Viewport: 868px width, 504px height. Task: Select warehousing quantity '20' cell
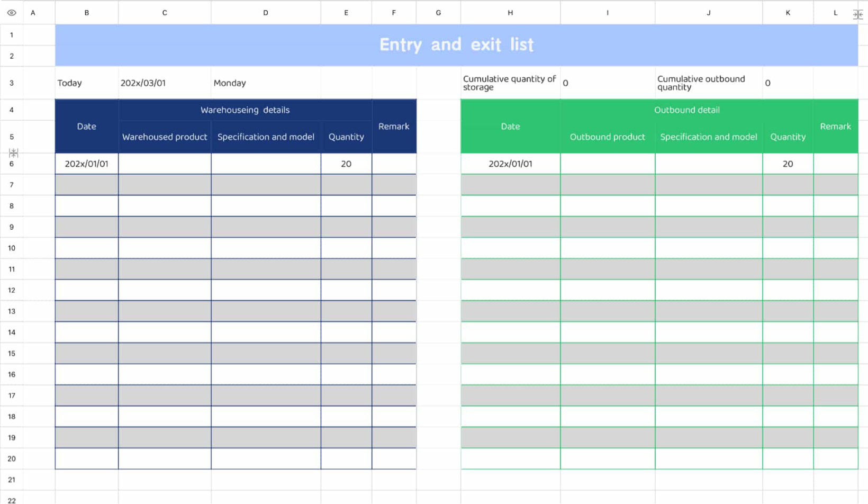tap(346, 164)
